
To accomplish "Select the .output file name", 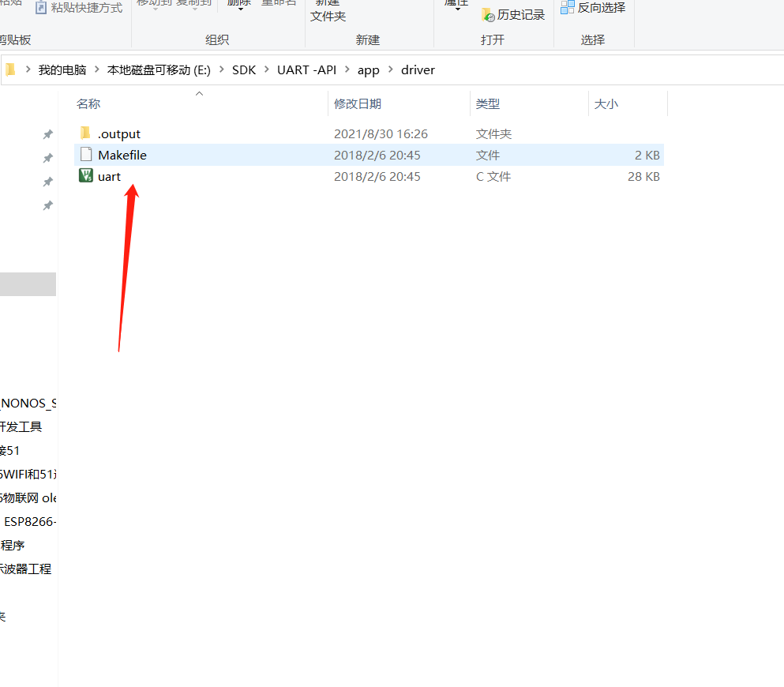I will 119,134.
